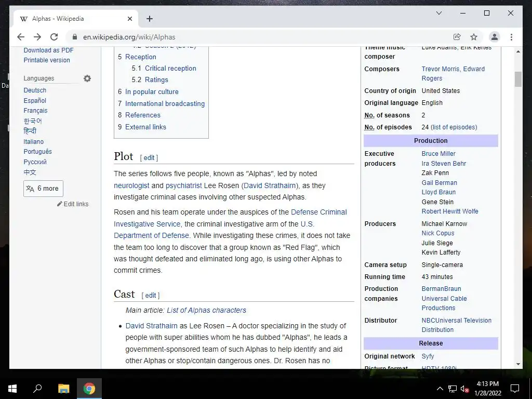Screen dimensions: 532x399
Task: Go back to the previous page
Action: click(21, 37)
